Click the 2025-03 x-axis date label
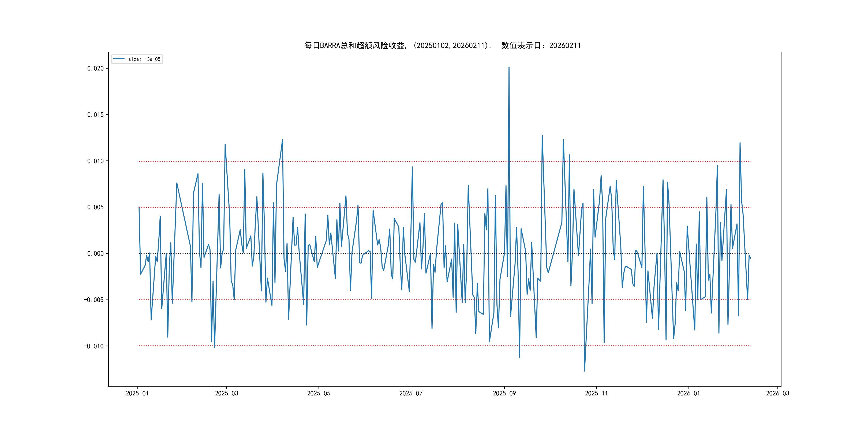Viewport: 868px width, 434px height. click(226, 393)
